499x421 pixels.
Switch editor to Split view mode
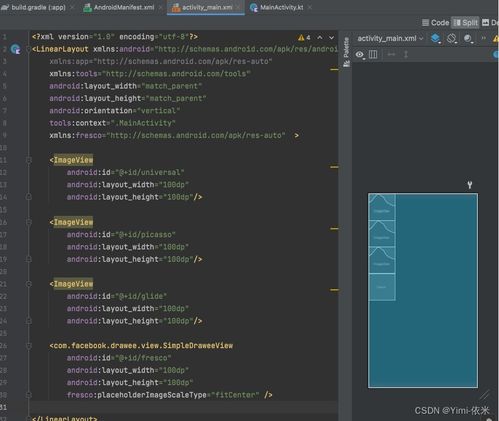[466, 23]
